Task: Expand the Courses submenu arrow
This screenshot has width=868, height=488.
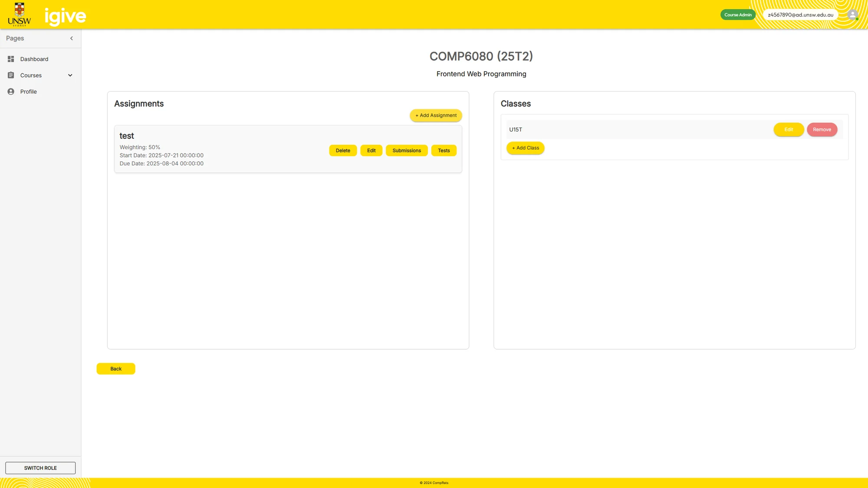Action: click(70, 75)
